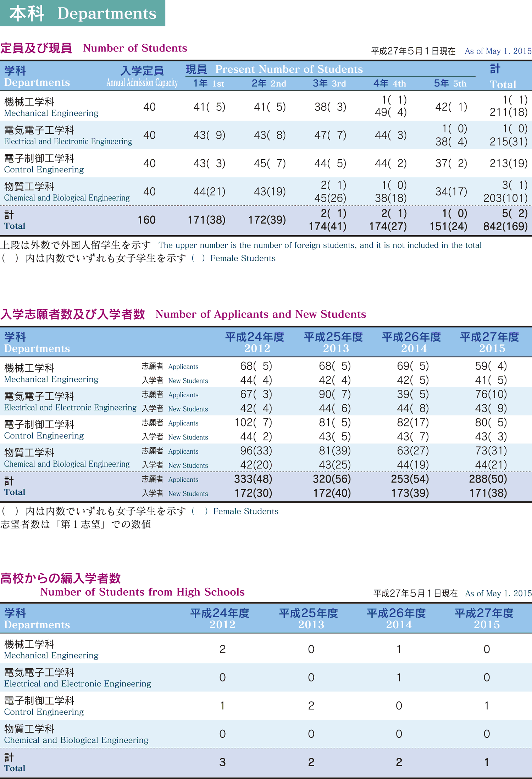
Task: Select the 4年 4th column header
Action: 390,83
